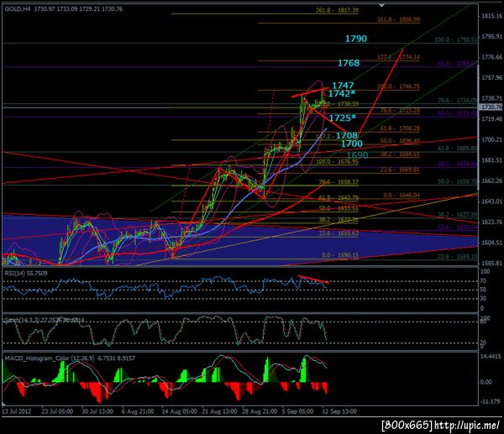Select Fibonacci label 0.0 - 1590.15

click(x=340, y=255)
